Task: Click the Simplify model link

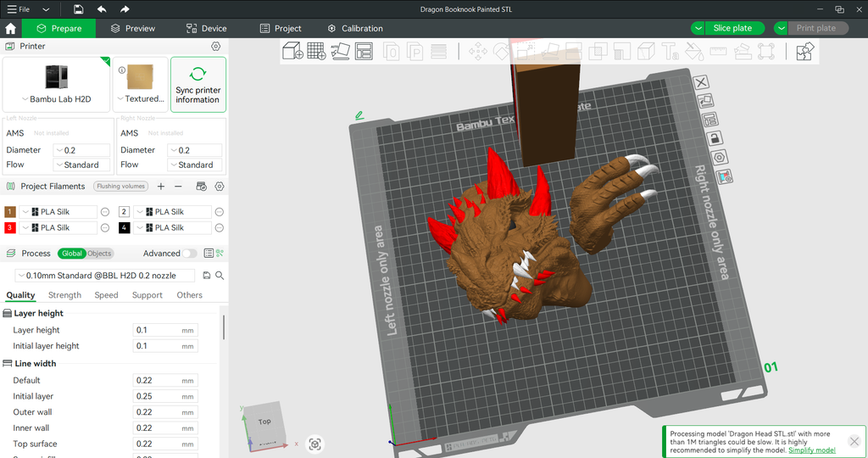Action: pyautogui.click(x=811, y=450)
